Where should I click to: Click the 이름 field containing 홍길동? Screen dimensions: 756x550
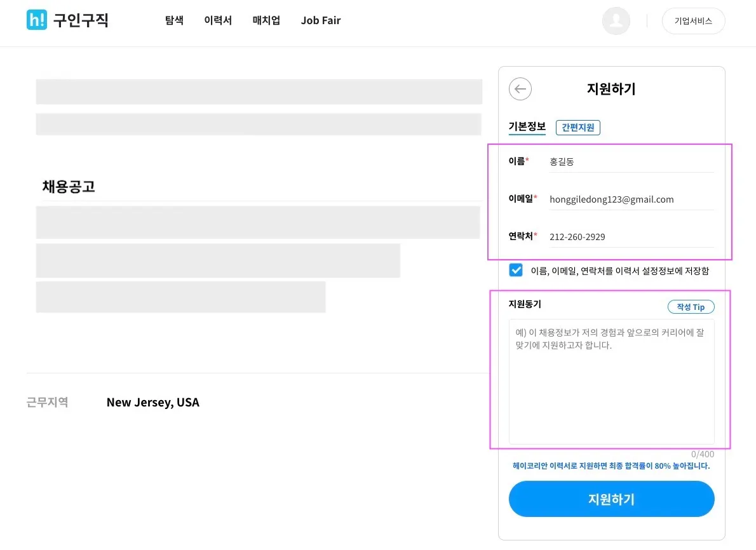click(x=629, y=162)
